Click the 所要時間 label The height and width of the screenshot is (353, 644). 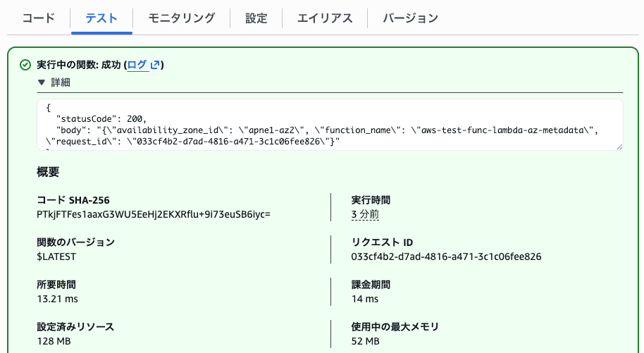point(56,285)
